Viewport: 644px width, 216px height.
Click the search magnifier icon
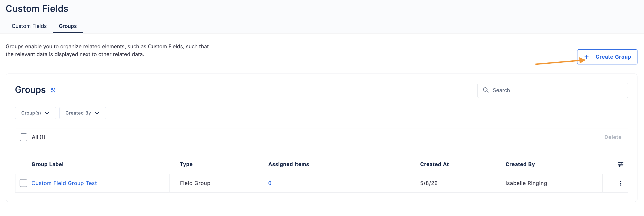pos(486,90)
